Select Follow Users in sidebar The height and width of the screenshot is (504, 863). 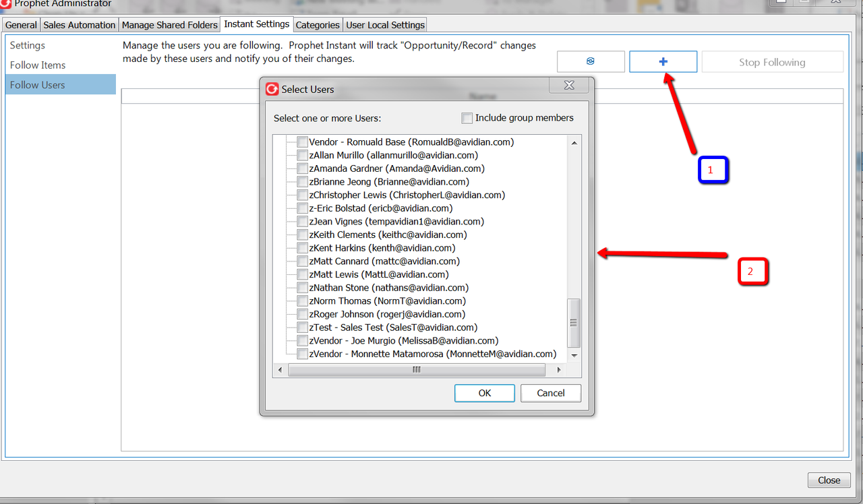[61, 85]
